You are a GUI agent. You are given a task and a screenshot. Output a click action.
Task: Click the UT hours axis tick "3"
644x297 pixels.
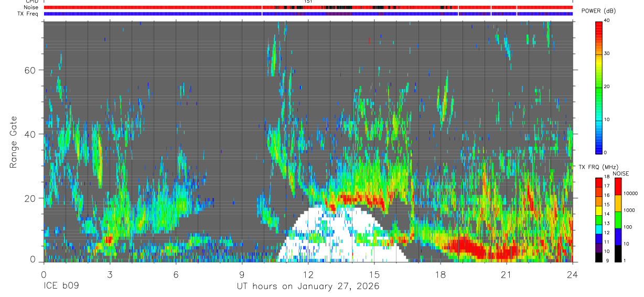coord(110,274)
